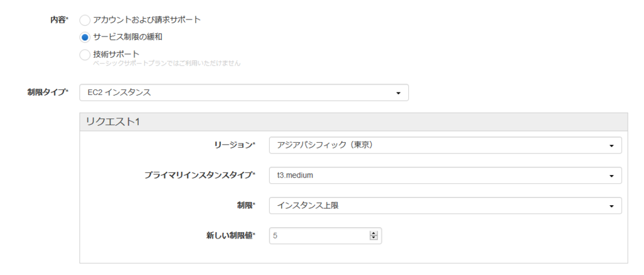
Task: Open プライマリインスタンスタイプ dropdown showing t3.medium
Action: click(x=445, y=176)
